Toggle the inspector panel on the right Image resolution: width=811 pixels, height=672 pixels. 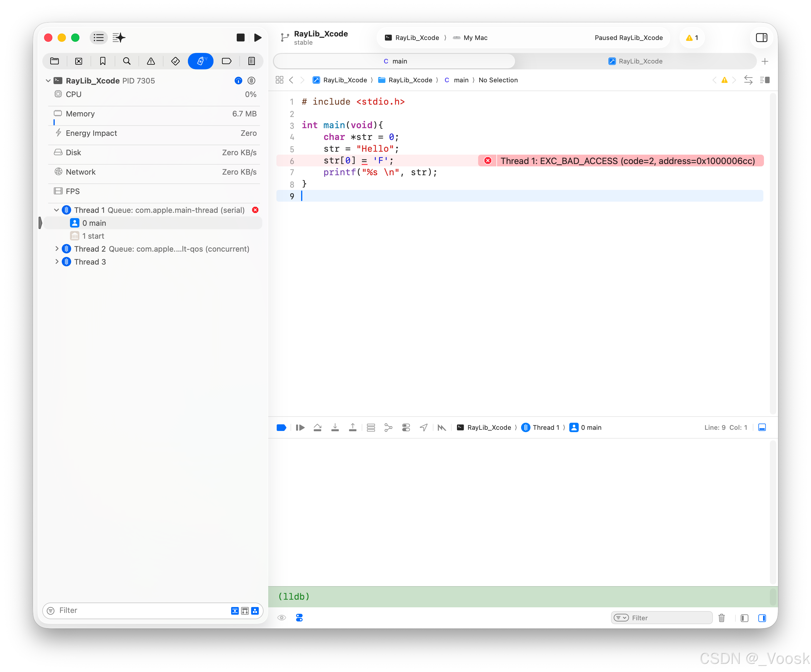click(761, 37)
